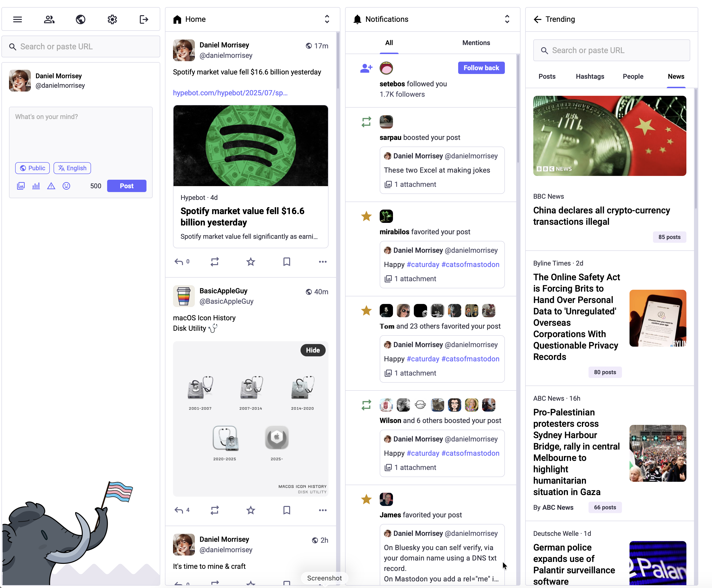
Task: Expand Notifications column settings chevrons
Action: click(x=507, y=19)
